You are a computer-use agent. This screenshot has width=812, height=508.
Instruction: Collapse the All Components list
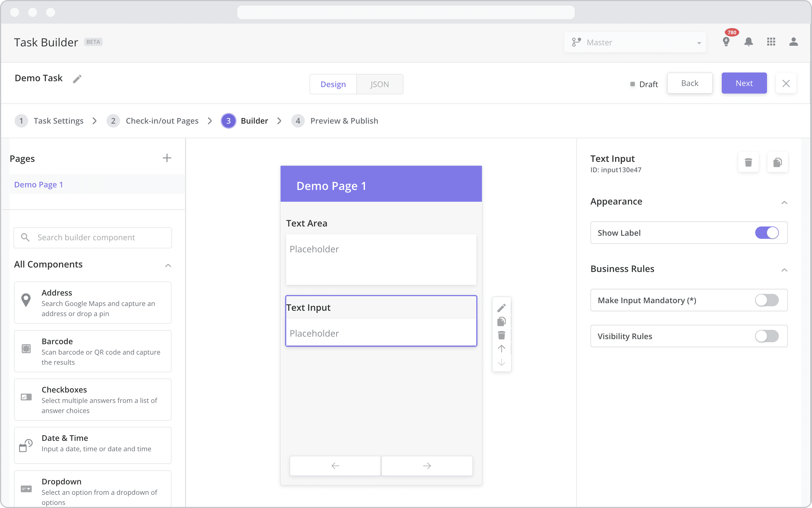point(168,265)
